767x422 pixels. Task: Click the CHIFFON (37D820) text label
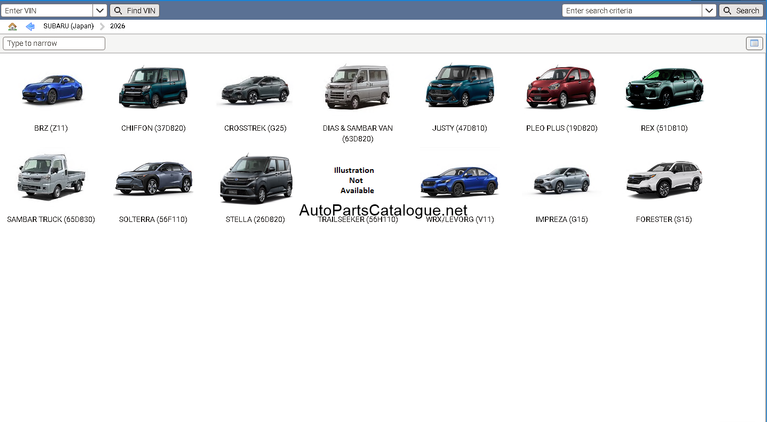153,128
